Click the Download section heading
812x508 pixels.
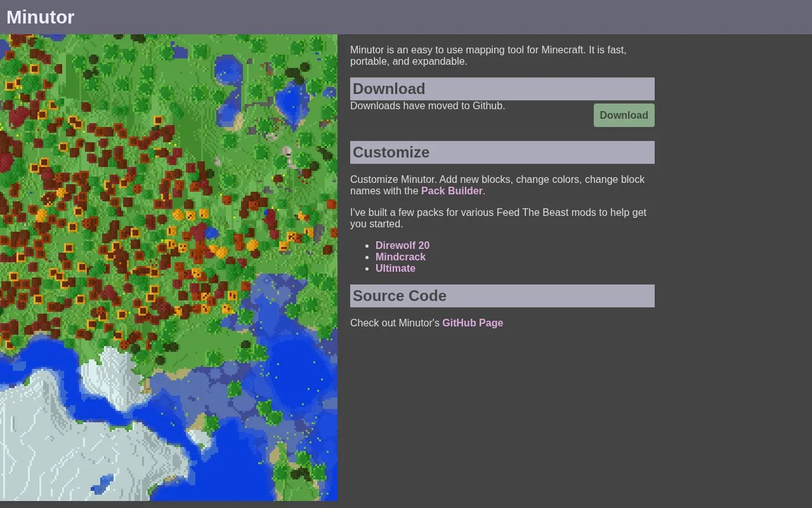coord(502,89)
